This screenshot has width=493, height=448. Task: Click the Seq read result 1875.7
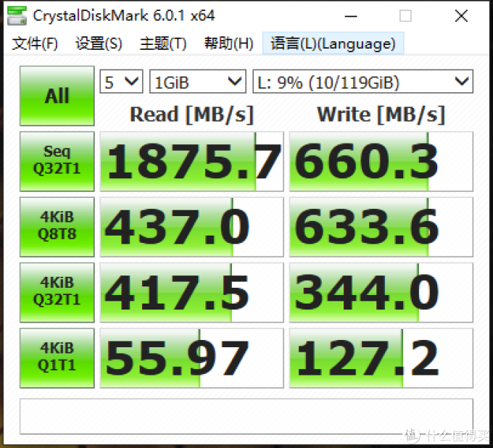[192, 161]
